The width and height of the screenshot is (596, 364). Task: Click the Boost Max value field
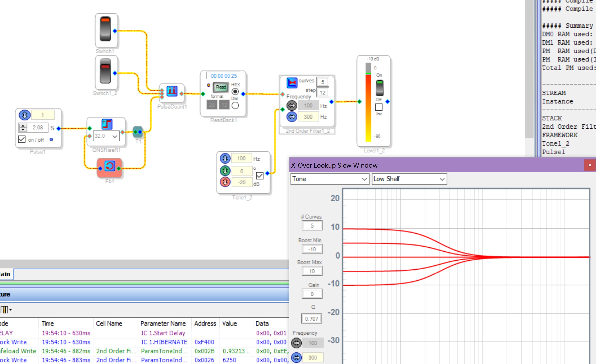[312, 271]
